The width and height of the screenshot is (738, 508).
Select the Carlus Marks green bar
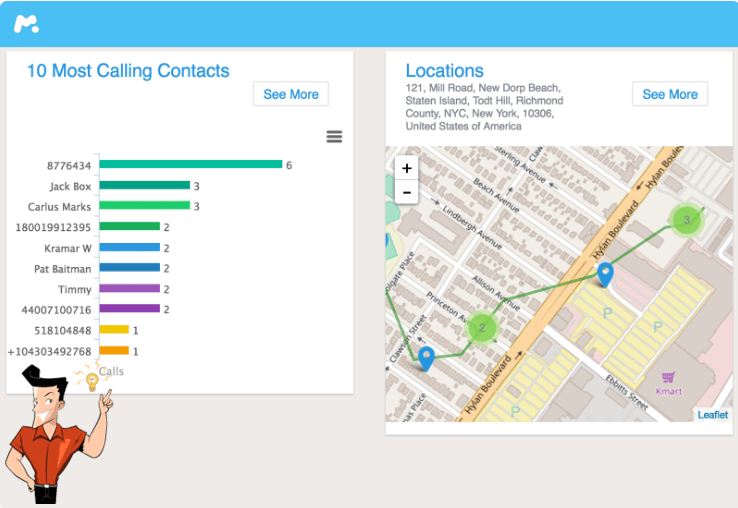coord(144,206)
